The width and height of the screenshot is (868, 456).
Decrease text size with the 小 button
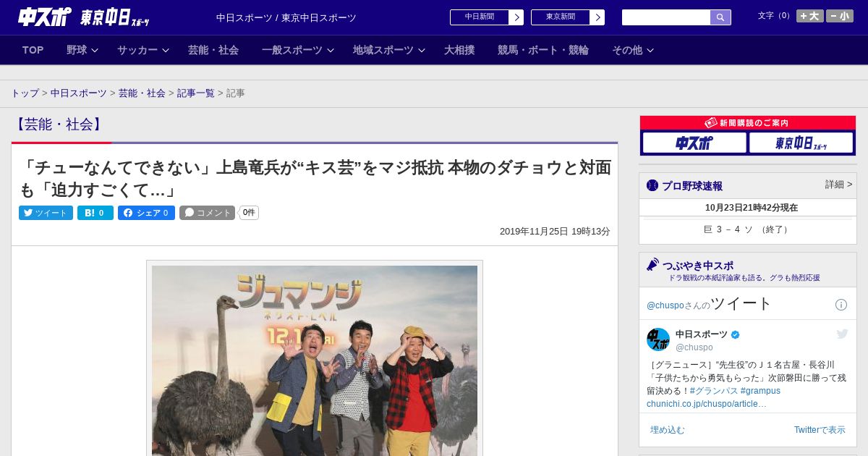pyautogui.click(x=840, y=16)
